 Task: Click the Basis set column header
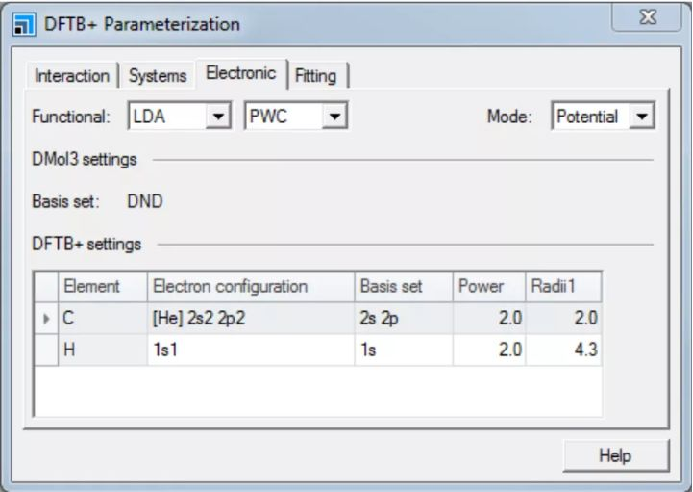click(x=404, y=286)
